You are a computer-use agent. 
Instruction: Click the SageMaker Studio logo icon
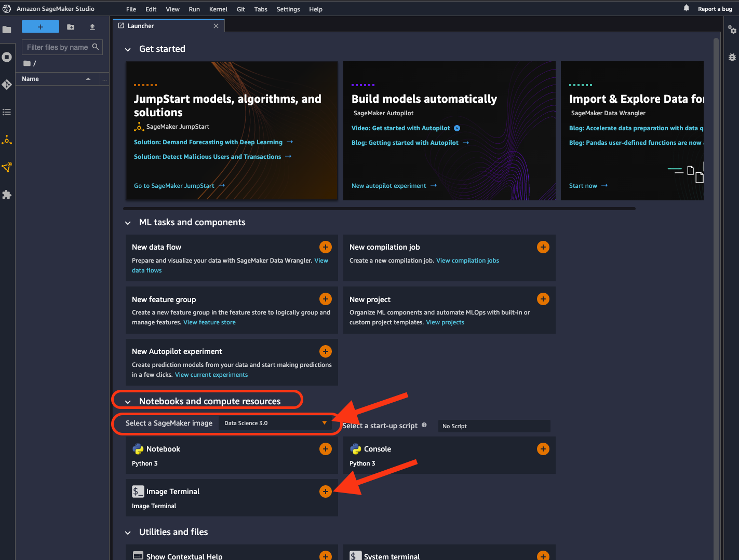click(7, 9)
